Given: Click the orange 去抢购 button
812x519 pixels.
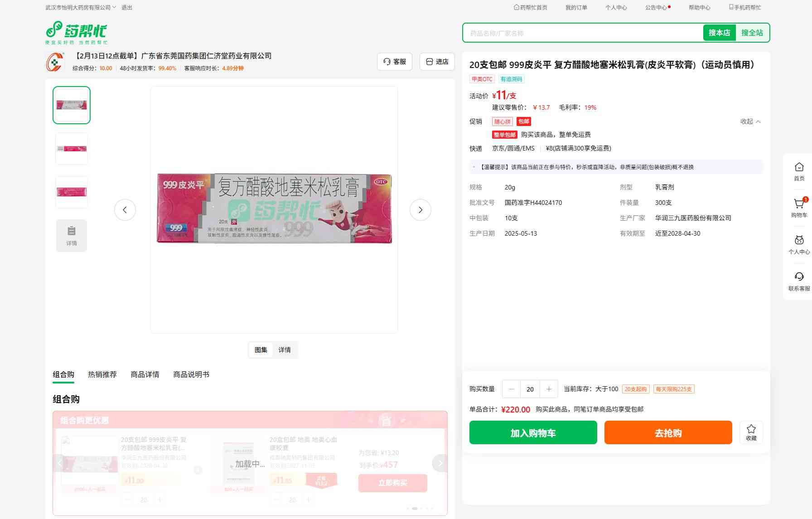Looking at the screenshot, I should pyautogui.click(x=668, y=432).
